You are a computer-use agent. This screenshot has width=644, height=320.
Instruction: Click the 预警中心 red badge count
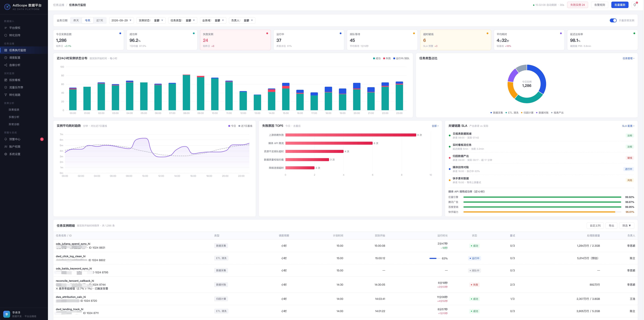tap(42, 139)
